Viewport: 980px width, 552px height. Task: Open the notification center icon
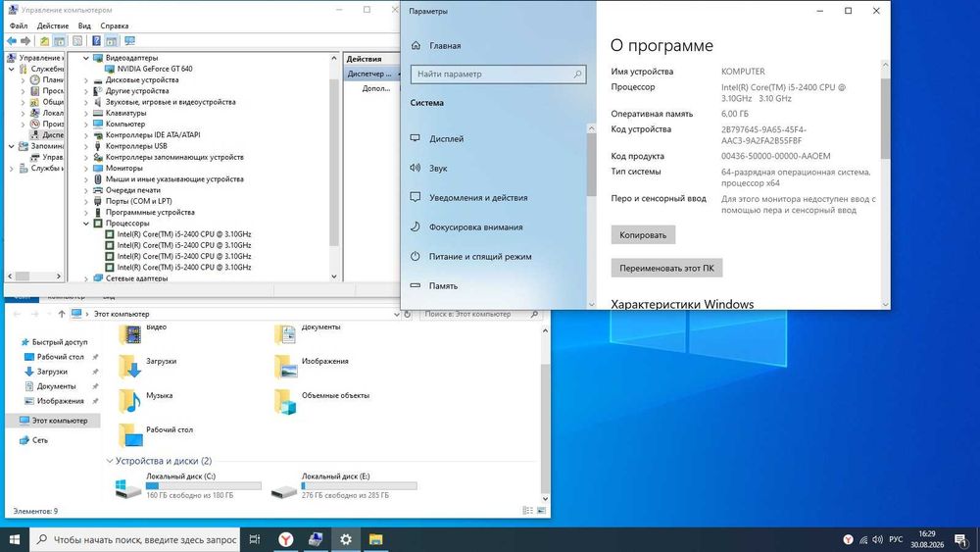[960, 539]
